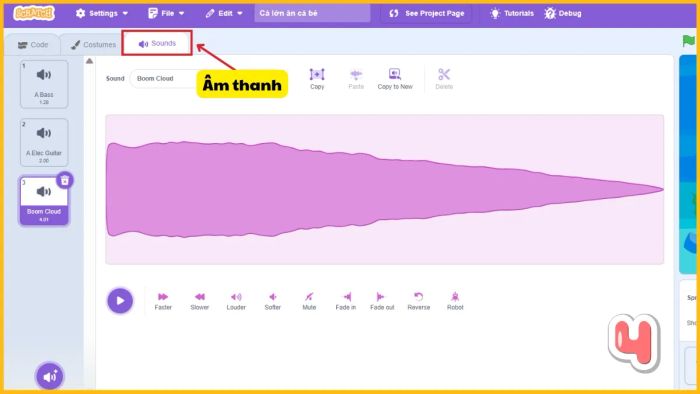Viewport: 700px width, 394px height.
Task: Apply the Fade in effect
Action: coord(346,301)
